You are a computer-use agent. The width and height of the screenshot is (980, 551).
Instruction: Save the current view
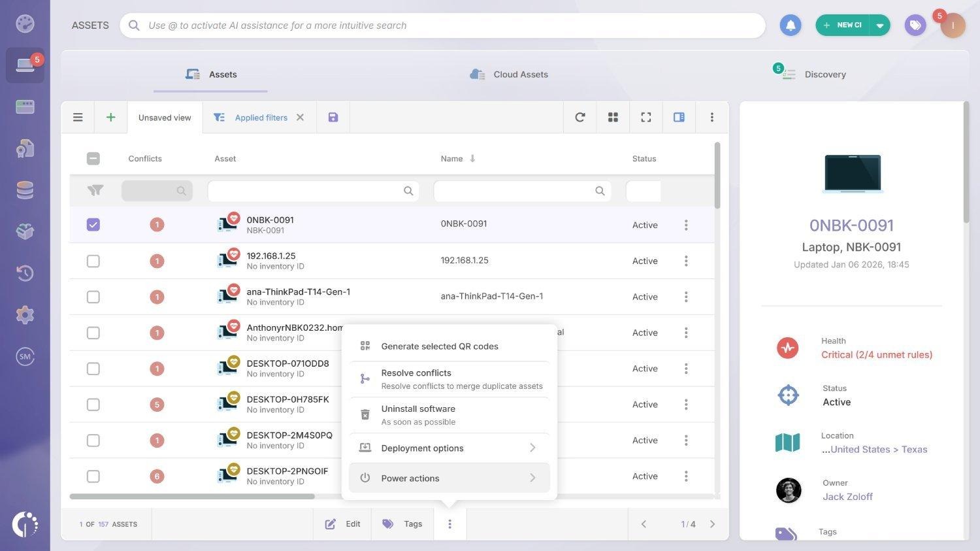pyautogui.click(x=333, y=118)
